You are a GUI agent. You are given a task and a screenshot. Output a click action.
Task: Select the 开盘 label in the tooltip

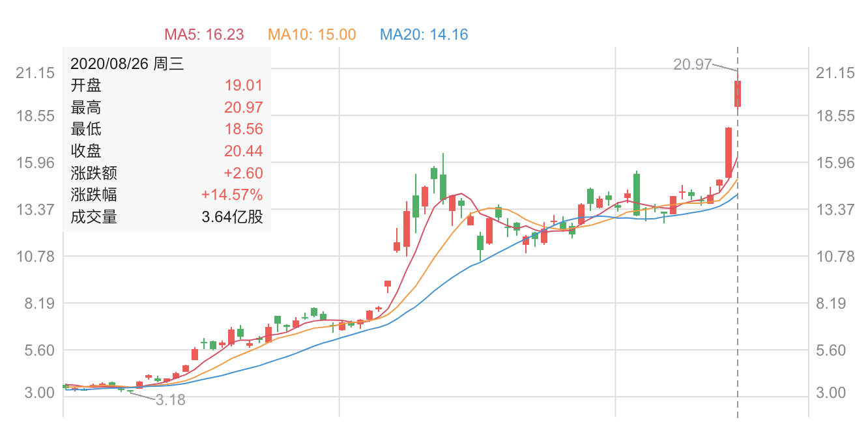(x=86, y=86)
